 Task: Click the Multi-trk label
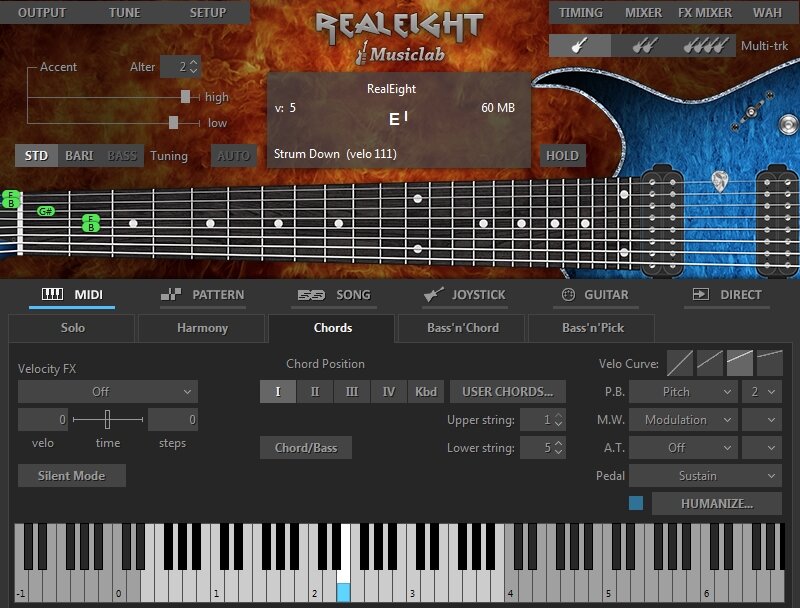(764, 46)
